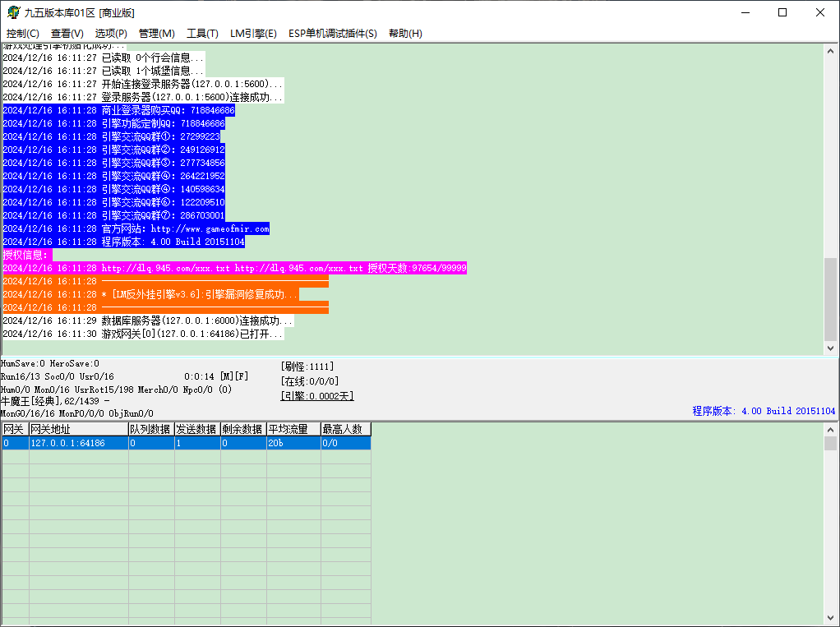Select the 127.0.0.1:64186 gateway row

(x=186, y=443)
